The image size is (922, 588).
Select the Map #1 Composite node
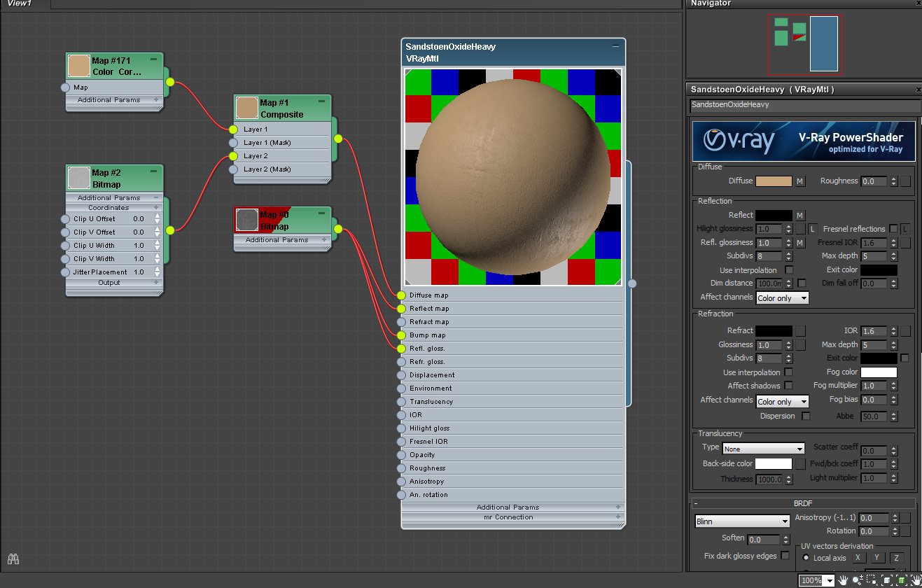(x=282, y=108)
